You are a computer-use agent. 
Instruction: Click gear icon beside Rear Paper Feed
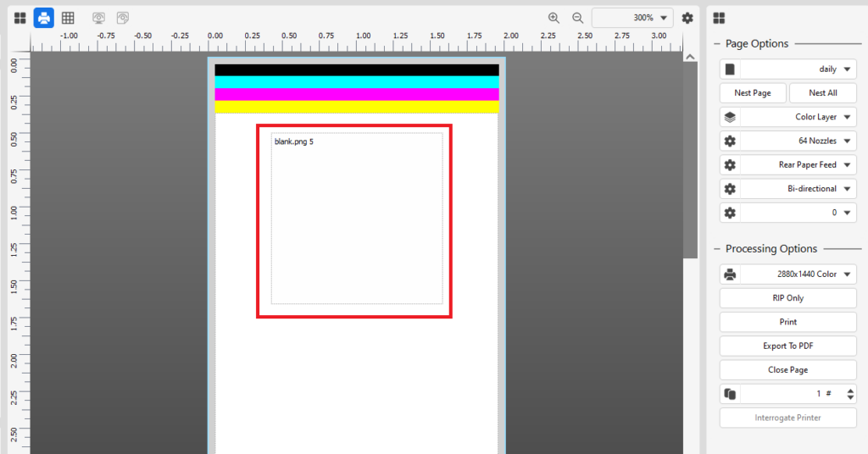click(730, 165)
